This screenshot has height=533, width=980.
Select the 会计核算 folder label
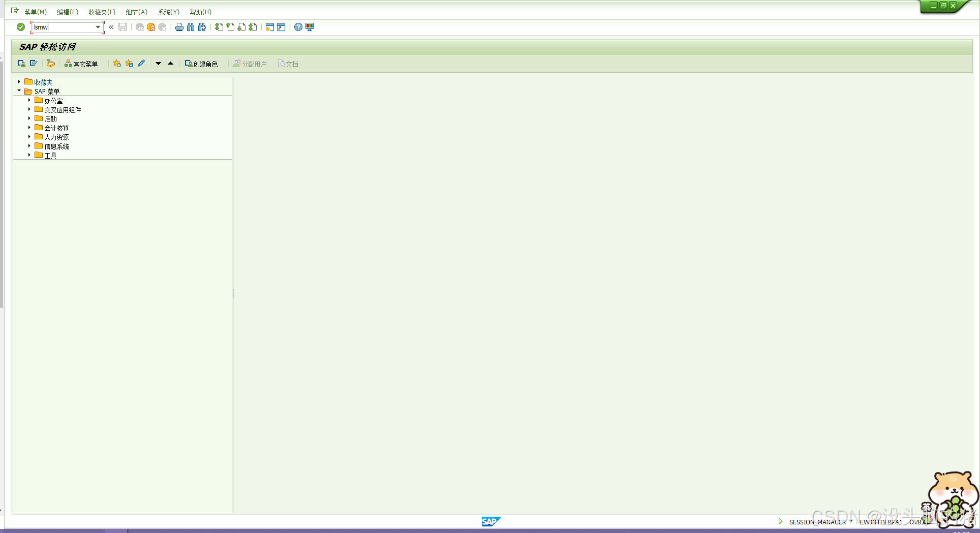pyautogui.click(x=56, y=128)
